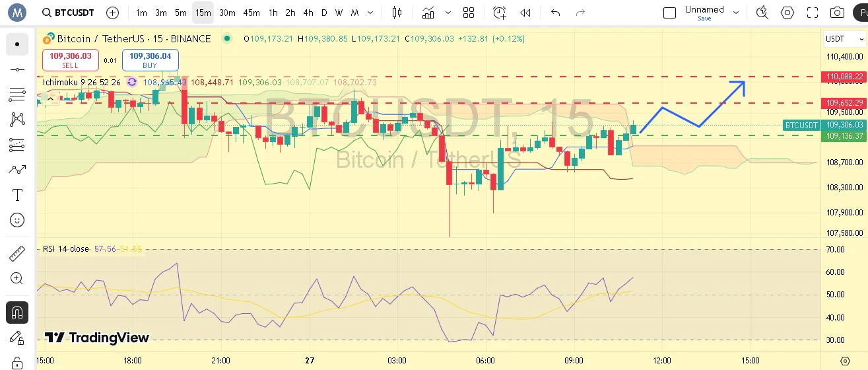Start bar replay mode

coord(525,13)
